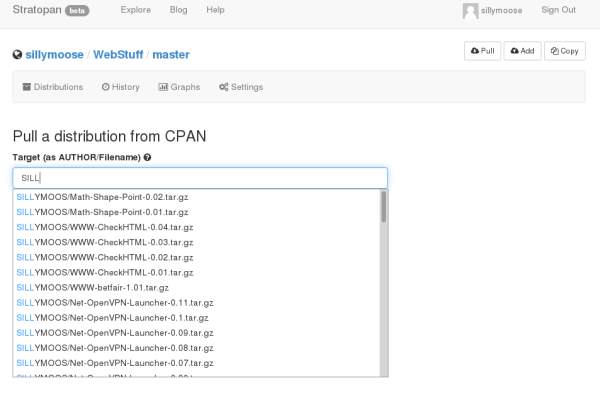The width and height of the screenshot is (600, 393).
Task: Select Net-OpenVPN-Launcher-0.11.tar.gz suggestion
Action: 197,303
